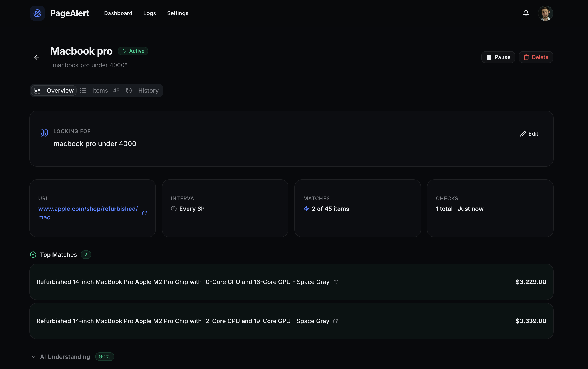
Task: Go back using the left arrow
Action: coord(37,57)
